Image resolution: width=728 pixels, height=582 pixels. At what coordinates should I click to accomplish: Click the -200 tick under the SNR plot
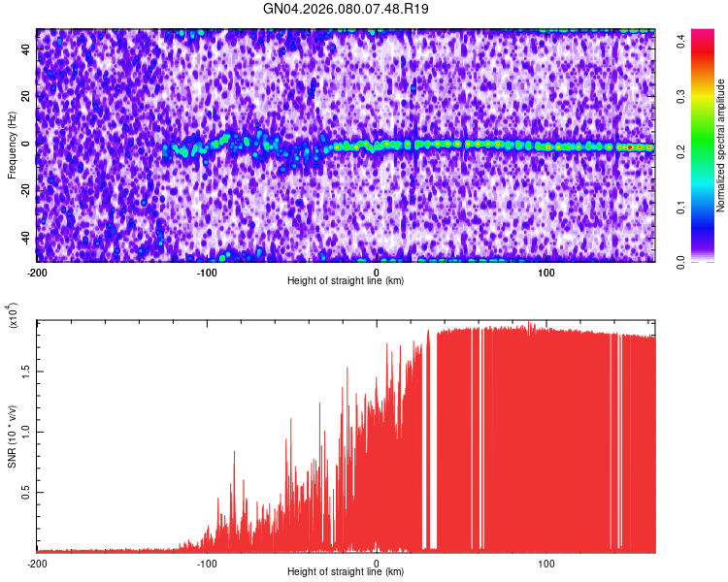(x=37, y=562)
